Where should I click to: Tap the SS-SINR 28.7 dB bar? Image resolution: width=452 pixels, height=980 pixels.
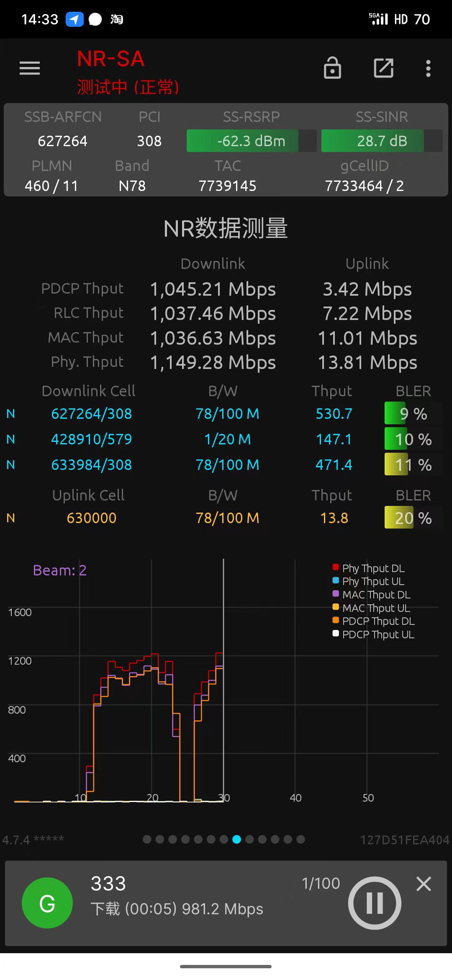coord(382,141)
